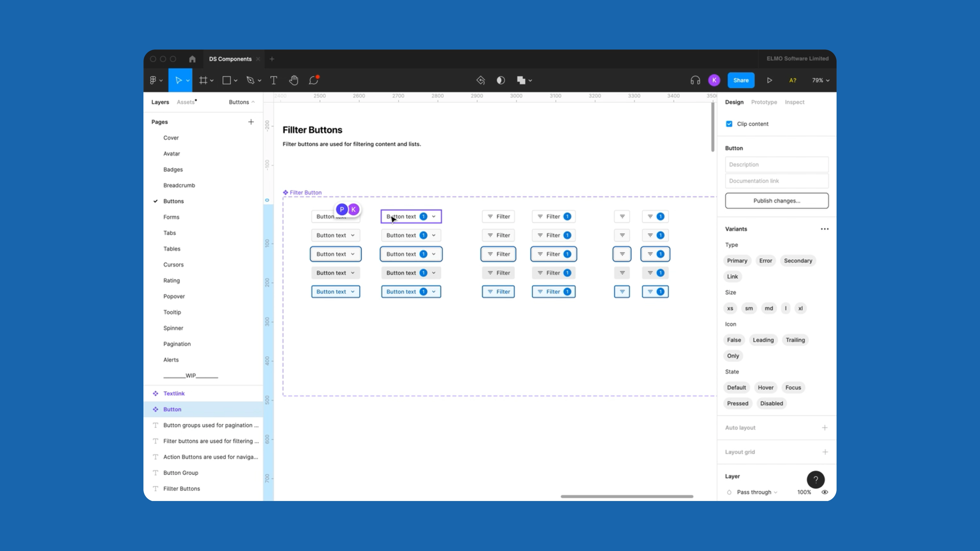
Task: Switch to the Assets tab
Action: [x=186, y=102]
